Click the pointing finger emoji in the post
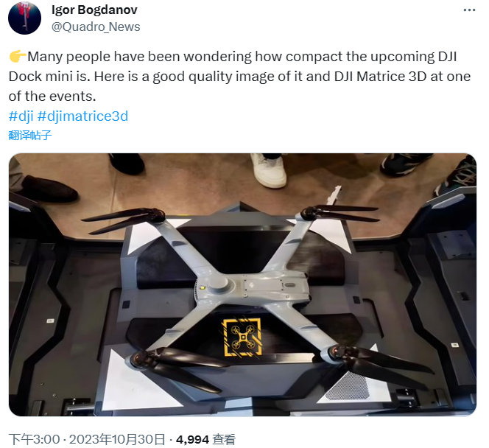Image resolution: width=489 pixels, height=448 pixels. pos(18,57)
